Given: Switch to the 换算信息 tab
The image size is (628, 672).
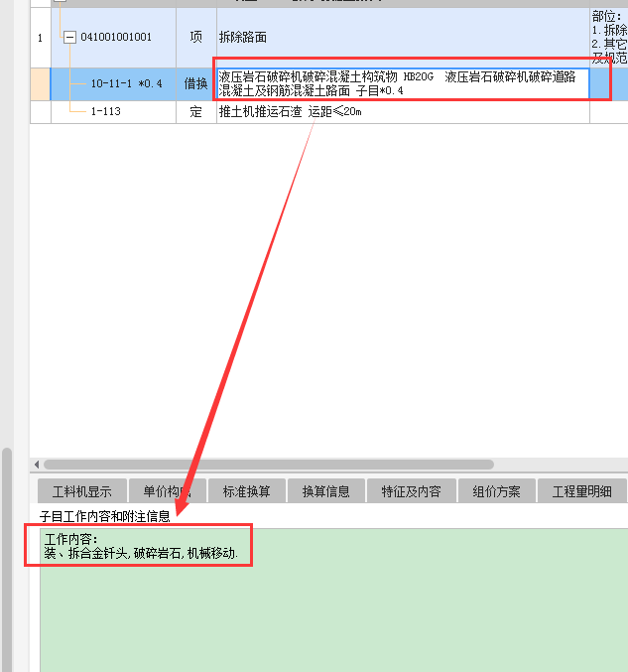Looking at the screenshot, I should 326,491.
